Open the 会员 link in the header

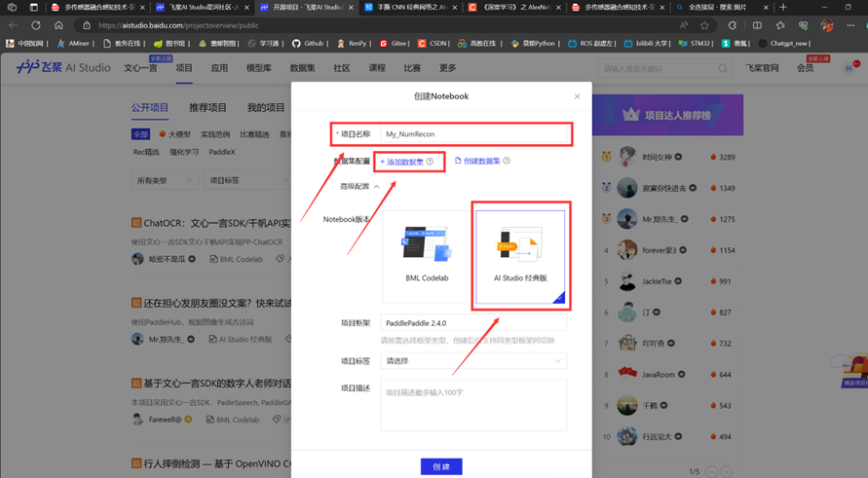(x=805, y=68)
